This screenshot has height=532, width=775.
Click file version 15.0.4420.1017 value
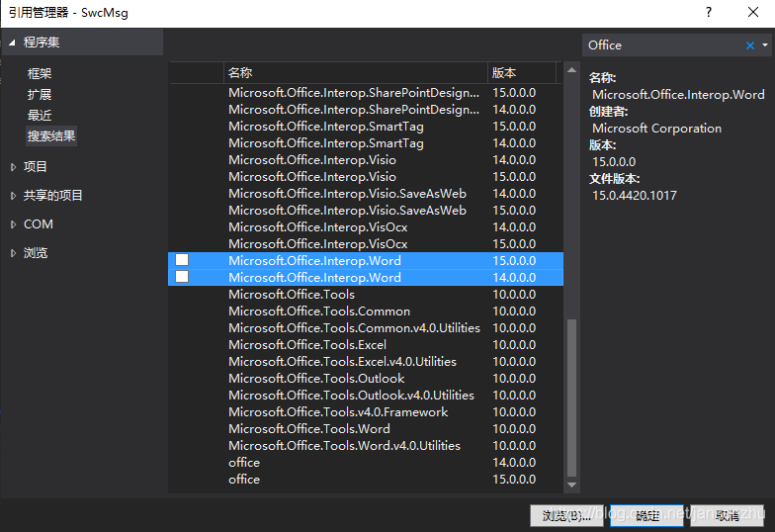pos(635,196)
